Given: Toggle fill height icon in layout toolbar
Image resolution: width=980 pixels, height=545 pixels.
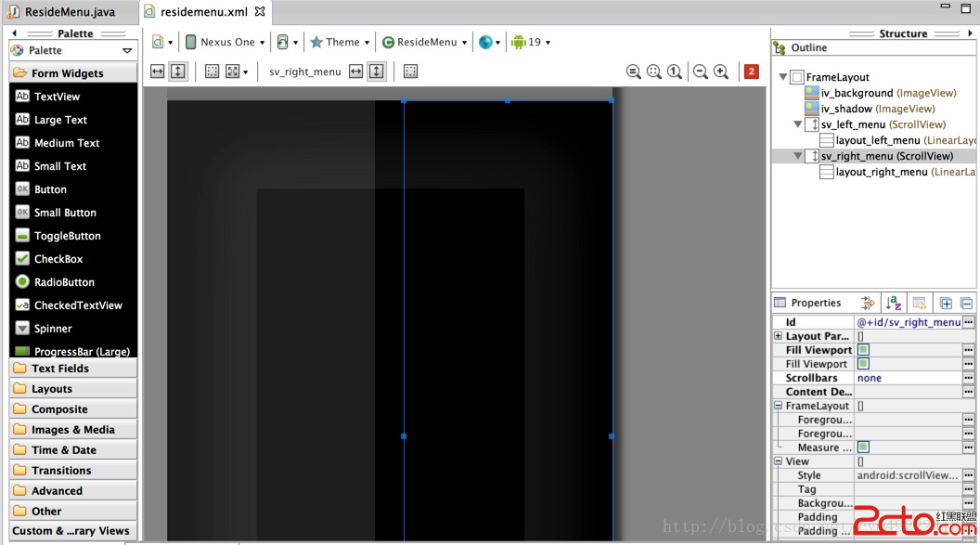Looking at the screenshot, I should click(x=178, y=71).
